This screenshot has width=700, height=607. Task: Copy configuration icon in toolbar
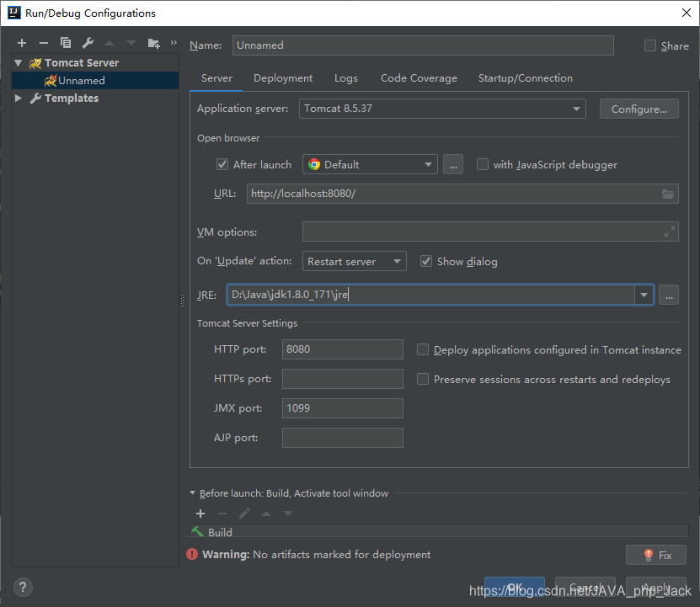[x=66, y=42]
